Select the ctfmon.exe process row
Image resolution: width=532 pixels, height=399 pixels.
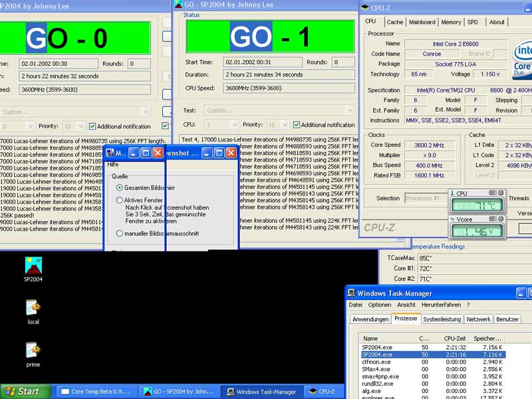(x=433, y=362)
